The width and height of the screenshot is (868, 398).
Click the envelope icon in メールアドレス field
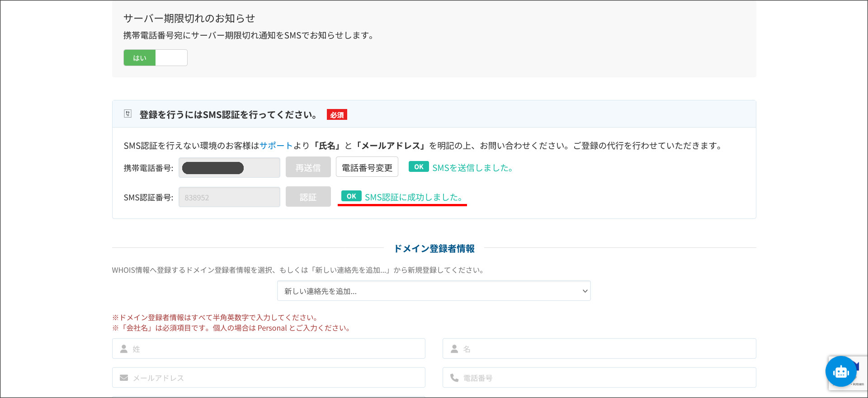pos(123,378)
